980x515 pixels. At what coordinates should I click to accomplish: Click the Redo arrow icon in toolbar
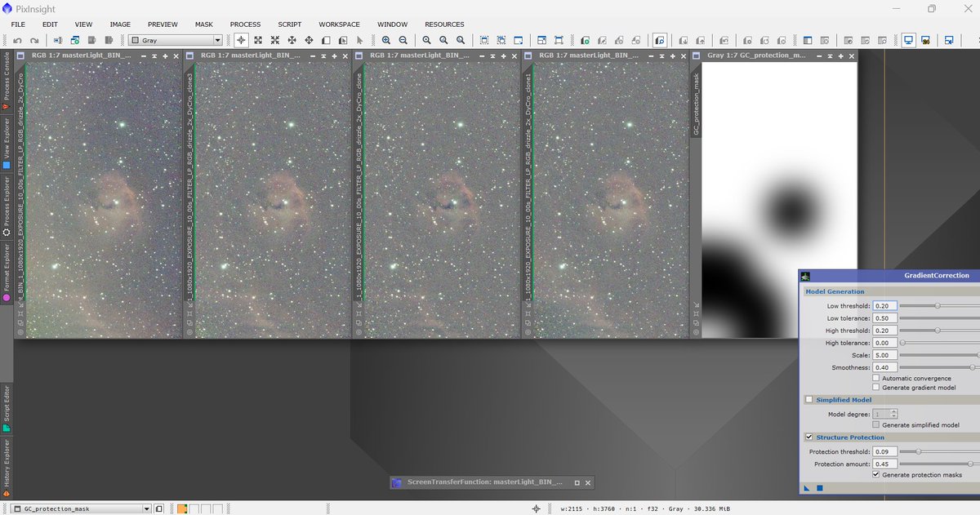(33, 40)
